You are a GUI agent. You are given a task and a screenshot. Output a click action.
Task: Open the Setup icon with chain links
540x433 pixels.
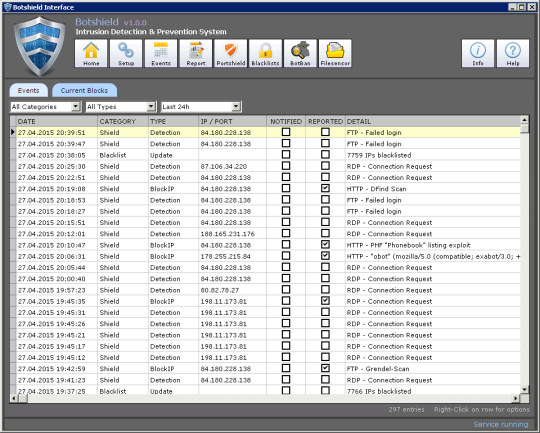click(126, 53)
